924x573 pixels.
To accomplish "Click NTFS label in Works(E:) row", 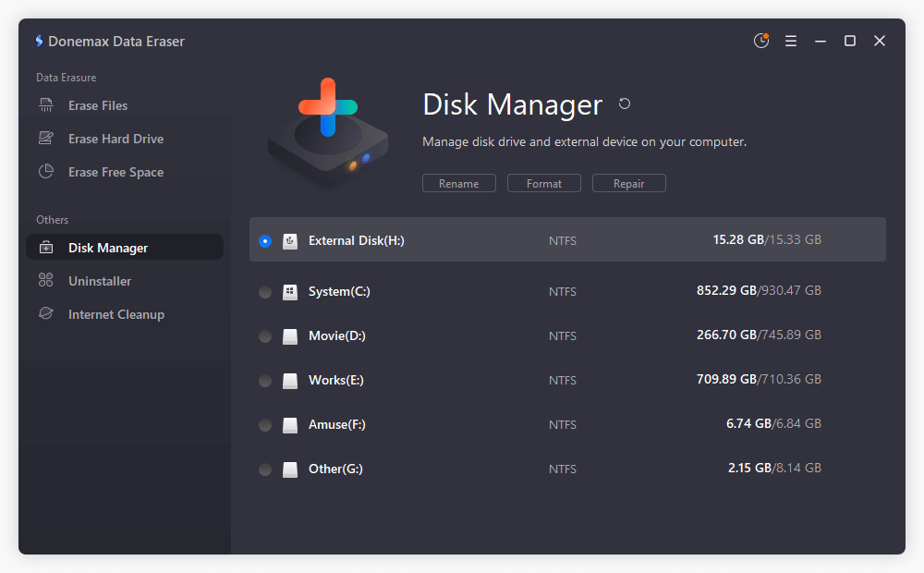I will 562,380.
